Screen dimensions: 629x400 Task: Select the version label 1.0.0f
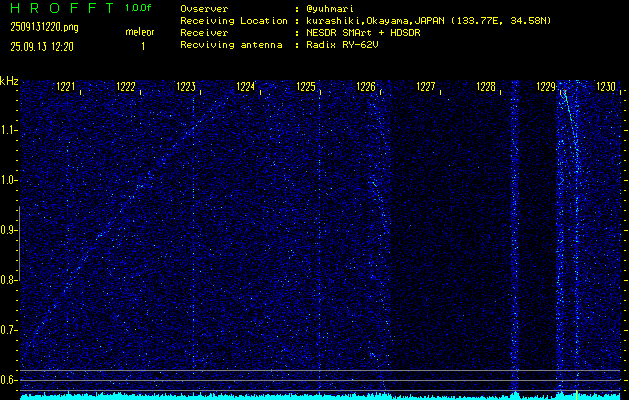point(138,8)
